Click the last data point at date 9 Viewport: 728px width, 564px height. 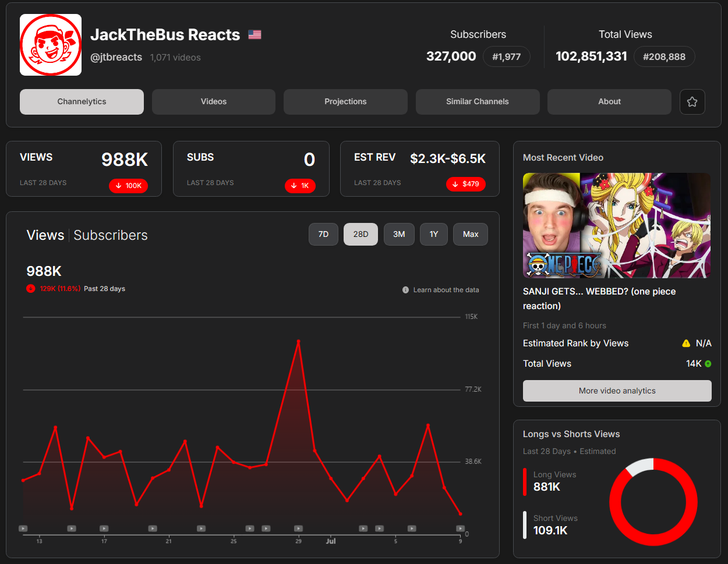click(x=460, y=514)
